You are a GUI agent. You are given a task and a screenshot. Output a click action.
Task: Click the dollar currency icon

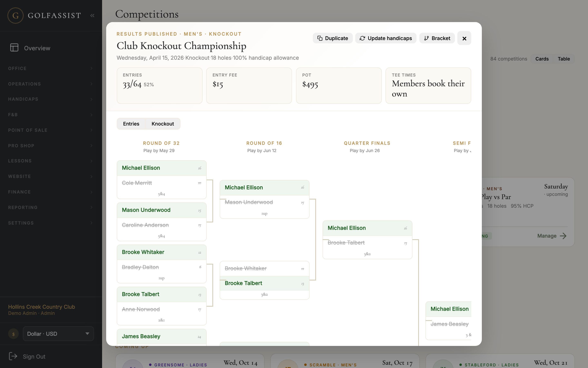coord(13,334)
